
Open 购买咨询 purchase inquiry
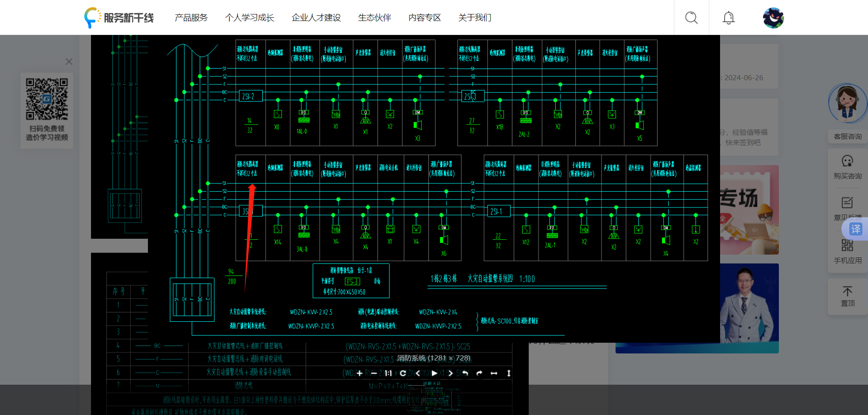(847, 167)
